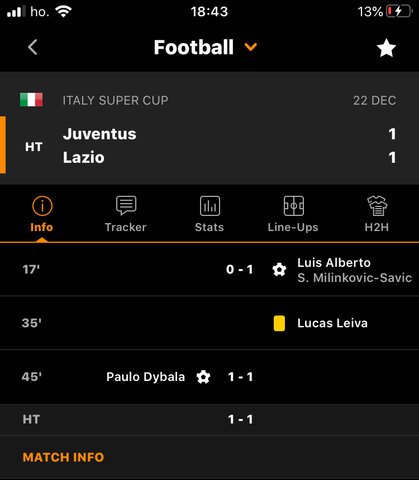Open the Tracker speech bubble icon
The width and height of the screenshot is (419, 480).
coord(126,205)
